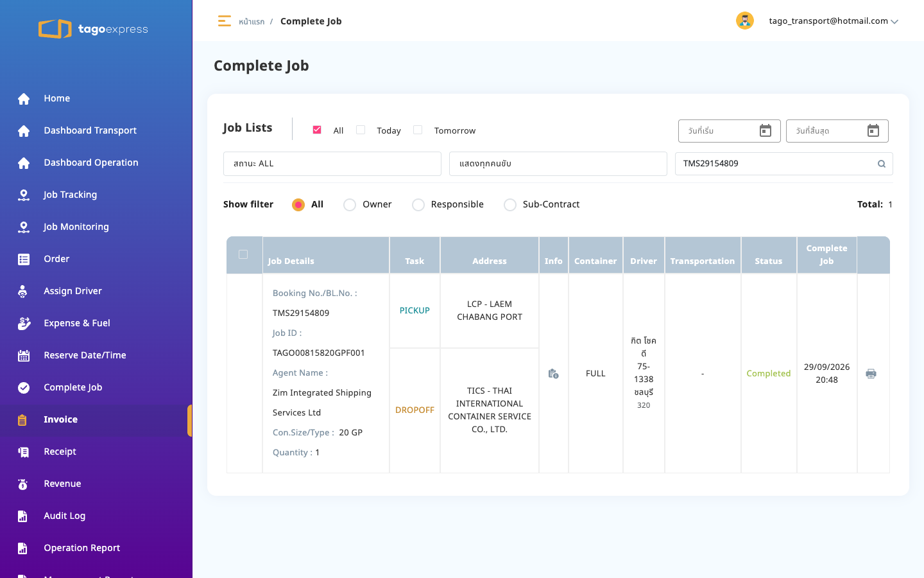Click the tagoexpress logo
The image size is (924, 578).
[x=93, y=29]
